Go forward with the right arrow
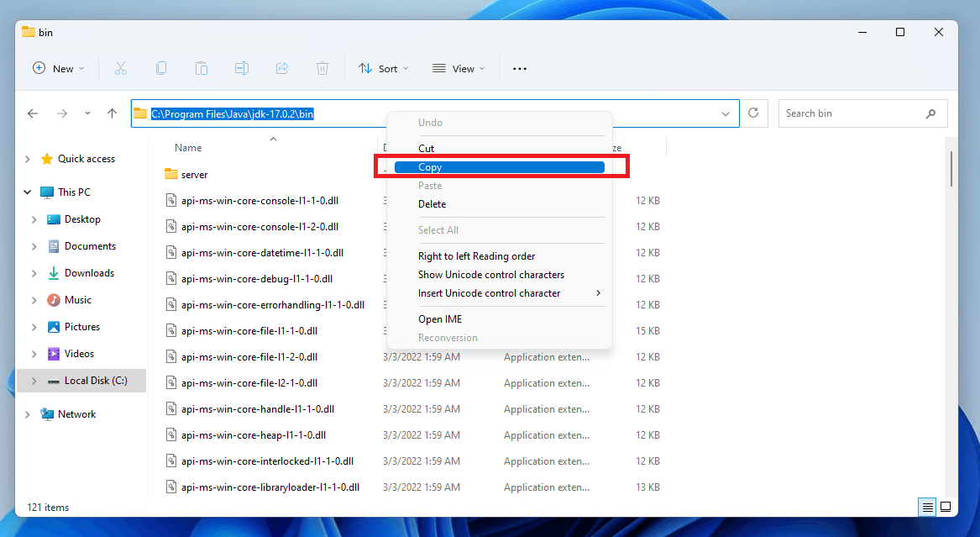Screen dimensions: 980x537 [62, 113]
